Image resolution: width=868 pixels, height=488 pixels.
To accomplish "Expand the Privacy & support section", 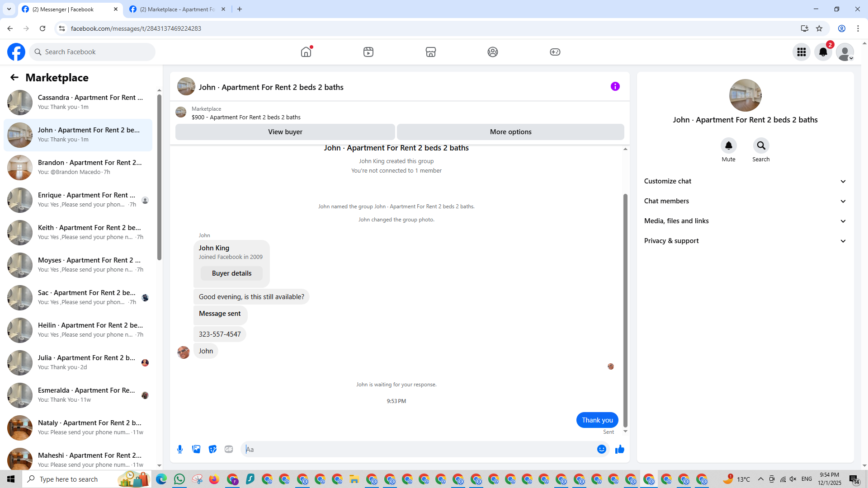I will [745, 241].
